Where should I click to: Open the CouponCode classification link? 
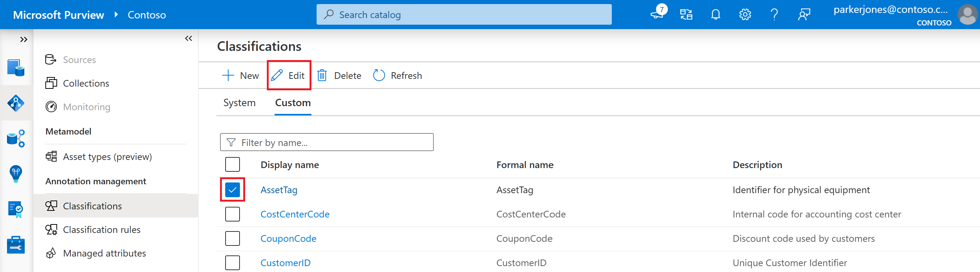[x=288, y=238]
